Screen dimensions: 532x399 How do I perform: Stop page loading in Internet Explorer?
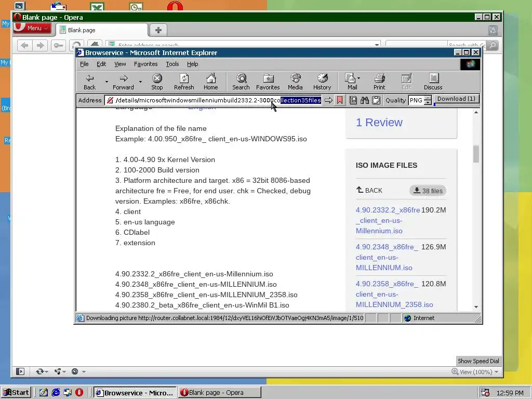tap(157, 82)
